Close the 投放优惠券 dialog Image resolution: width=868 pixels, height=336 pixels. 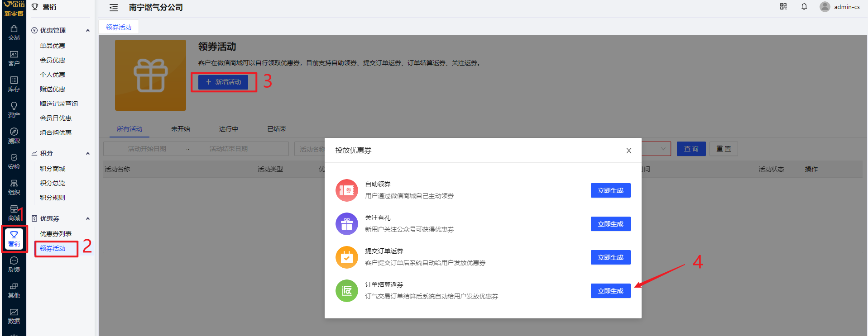628,151
